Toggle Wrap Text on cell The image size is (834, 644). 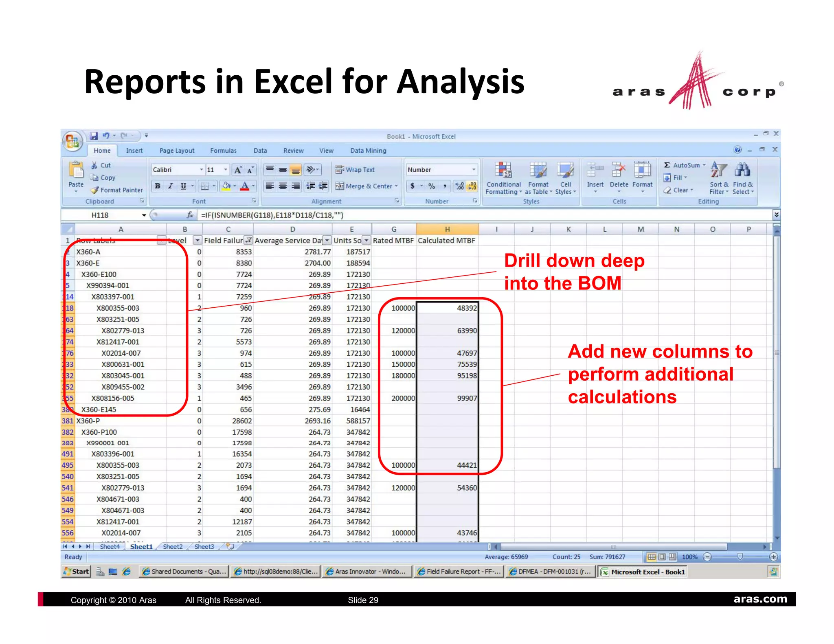[x=355, y=170]
